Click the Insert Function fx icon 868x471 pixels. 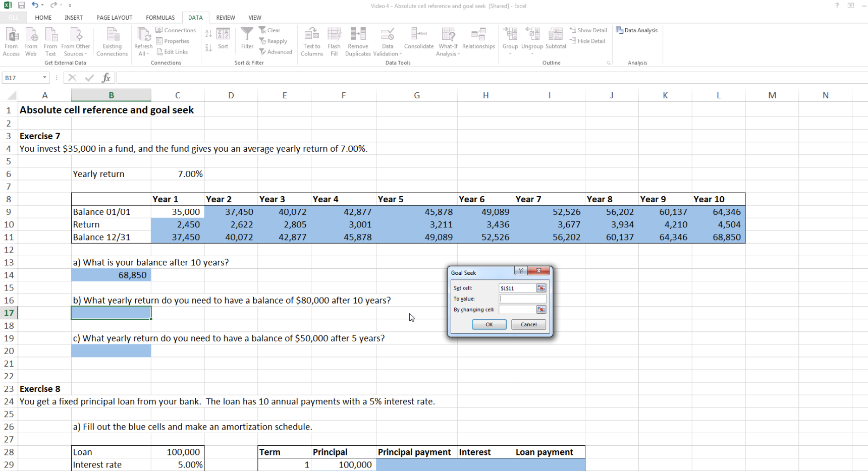coord(106,78)
